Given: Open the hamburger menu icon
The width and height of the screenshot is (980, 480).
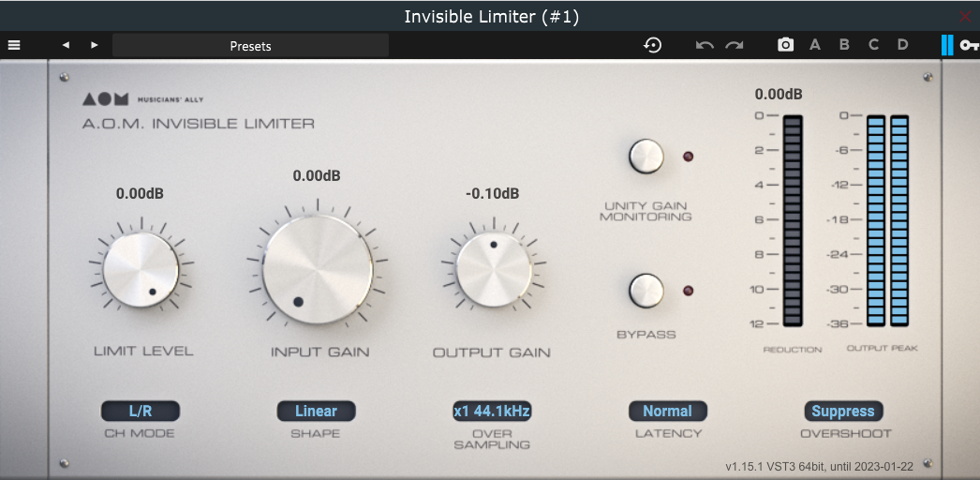Looking at the screenshot, I should click(x=14, y=45).
